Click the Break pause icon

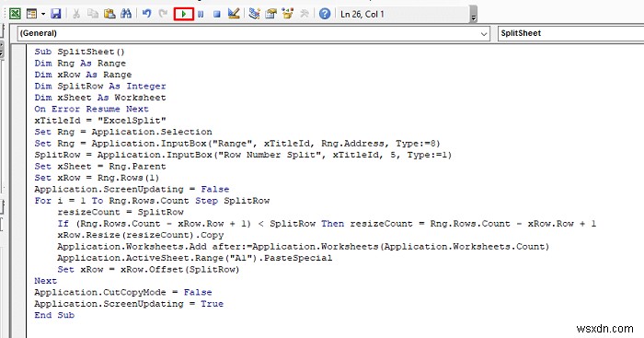(201, 15)
